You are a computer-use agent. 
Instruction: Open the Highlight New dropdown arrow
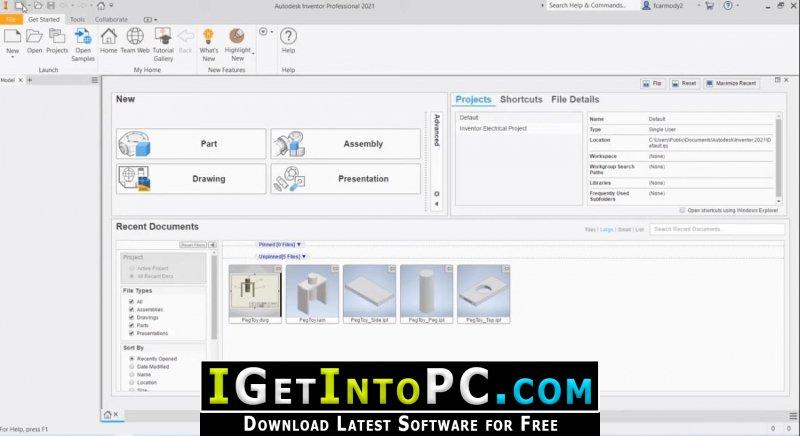click(253, 54)
